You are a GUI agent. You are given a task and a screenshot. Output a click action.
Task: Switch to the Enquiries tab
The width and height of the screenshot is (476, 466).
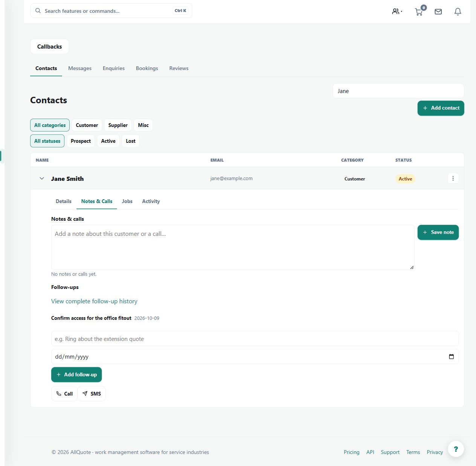click(x=114, y=69)
